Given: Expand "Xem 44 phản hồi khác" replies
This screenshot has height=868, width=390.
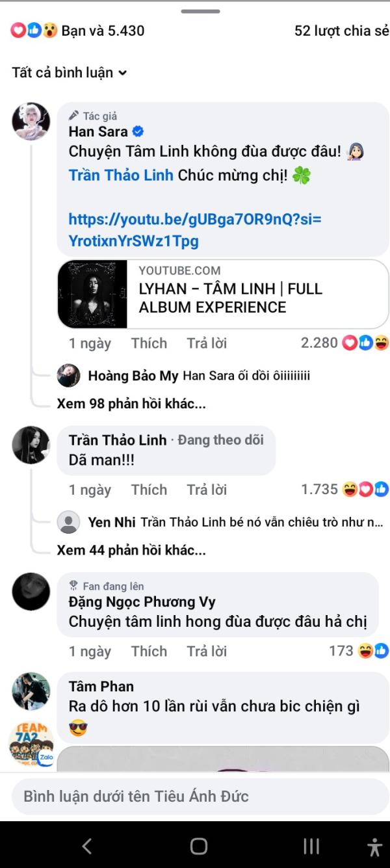Looking at the screenshot, I should click(131, 551).
